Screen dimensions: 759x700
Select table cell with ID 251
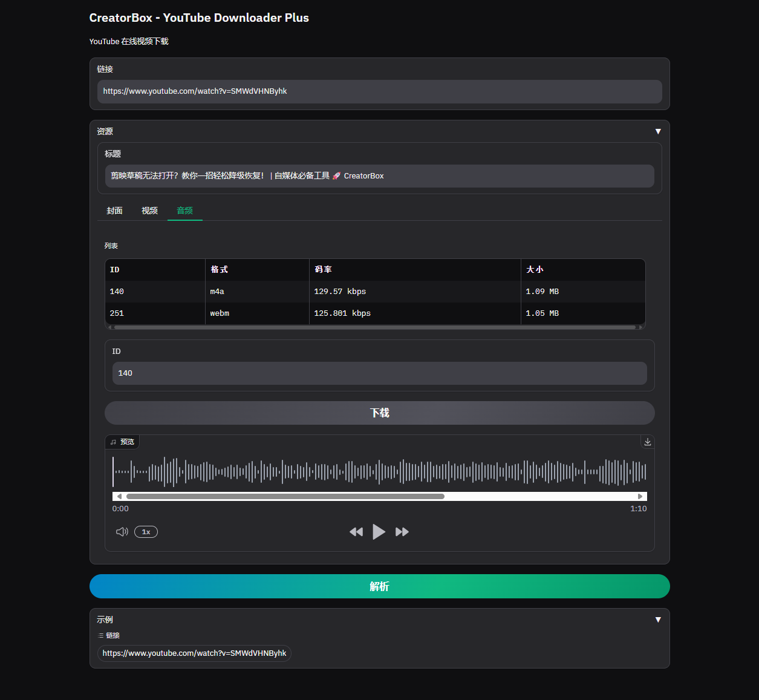155,313
